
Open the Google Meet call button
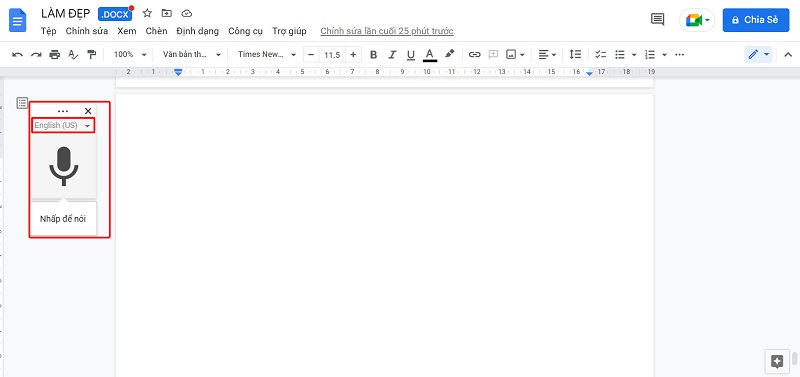point(696,20)
